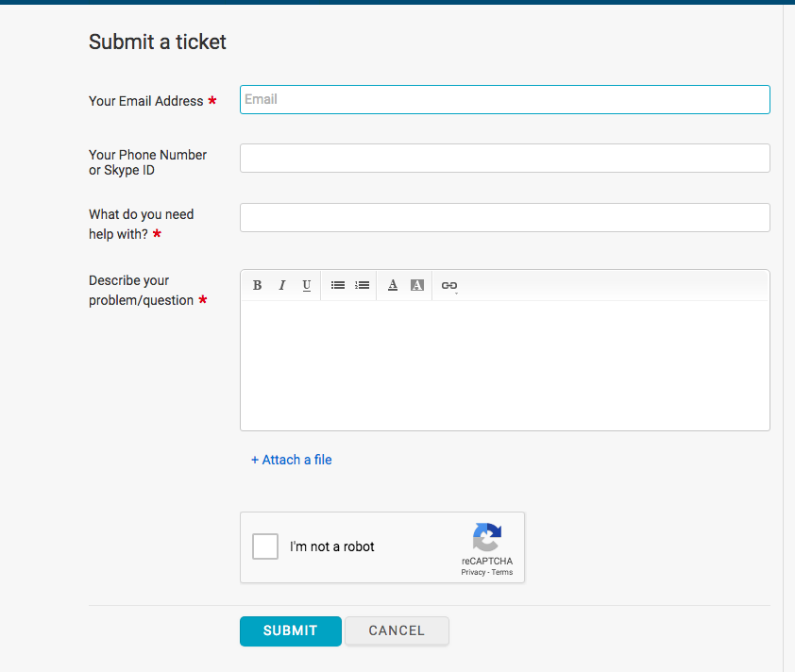Submit the ticket with the SUBMIT button
This screenshot has height=672, width=795.
pyautogui.click(x=291, y=631)
